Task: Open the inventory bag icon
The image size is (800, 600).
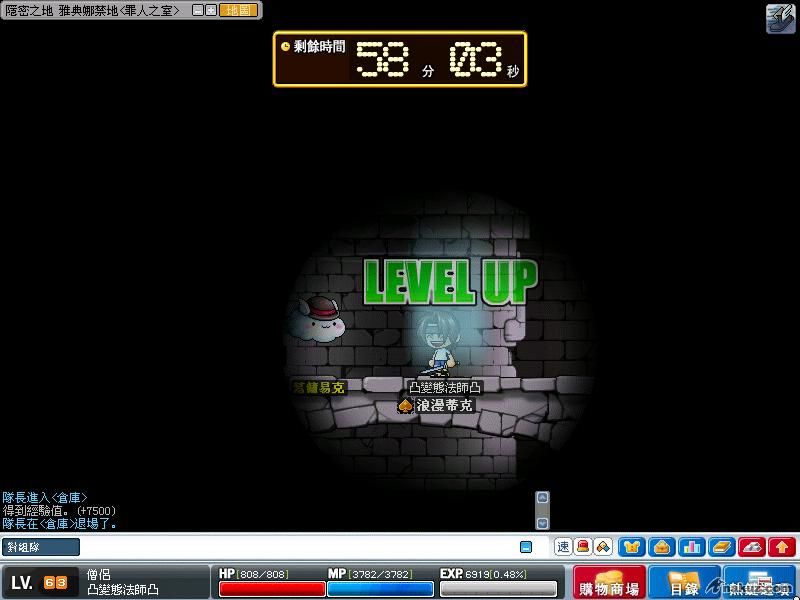Action: pyautogui.click(x=662, y=547)
